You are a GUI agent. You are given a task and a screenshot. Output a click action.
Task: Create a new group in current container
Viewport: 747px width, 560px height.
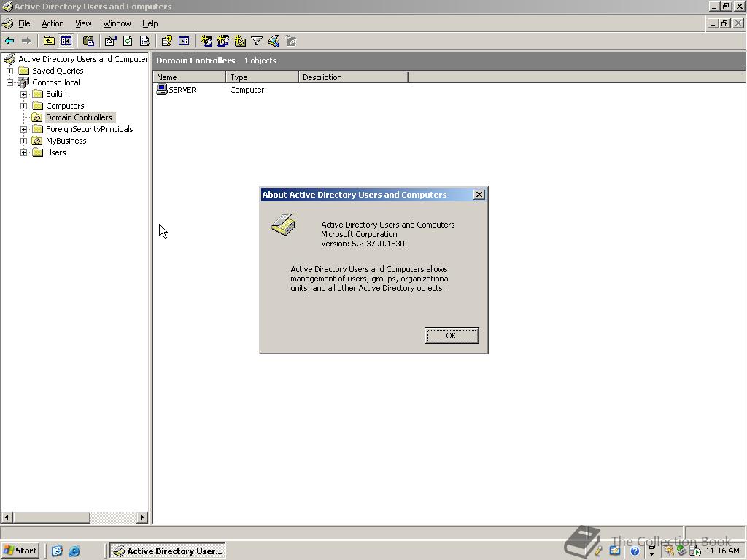[x=223, y=42]
